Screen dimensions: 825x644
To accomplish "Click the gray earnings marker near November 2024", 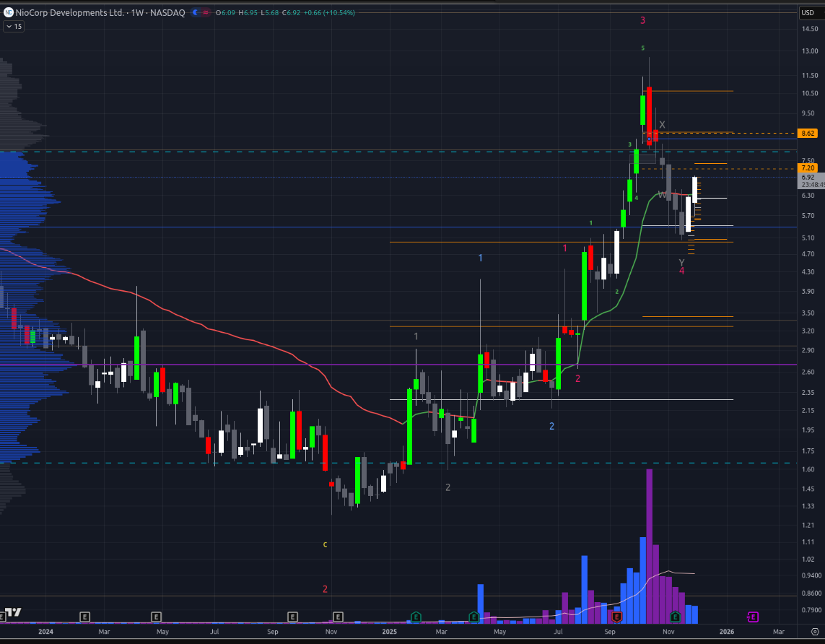I will point(337,617).
